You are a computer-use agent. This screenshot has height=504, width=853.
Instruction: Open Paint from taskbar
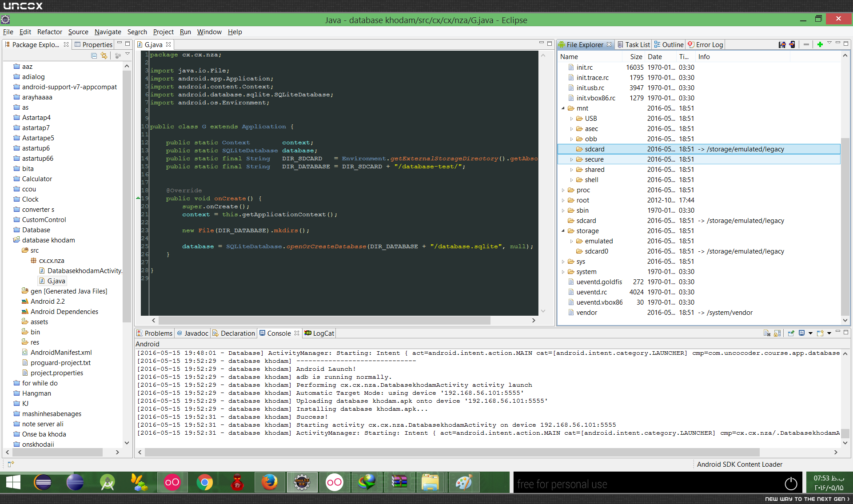464,482
